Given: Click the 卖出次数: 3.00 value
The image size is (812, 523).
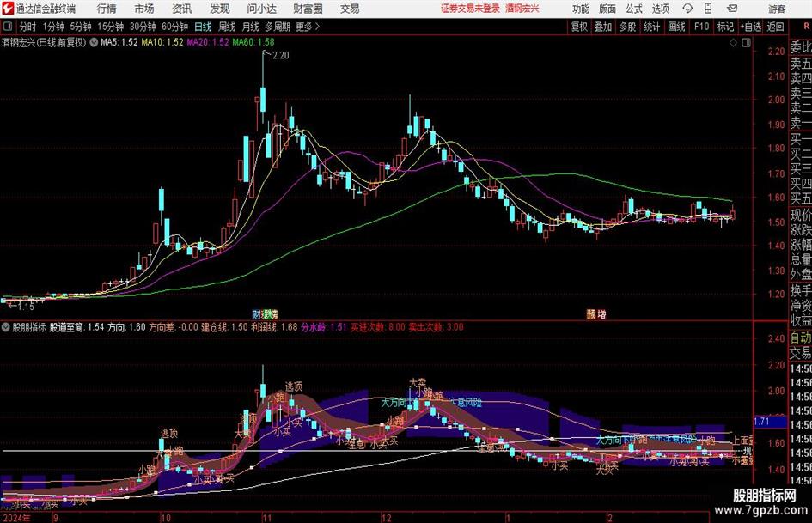Looking at the screenshot, I should [x=437, y=327].
